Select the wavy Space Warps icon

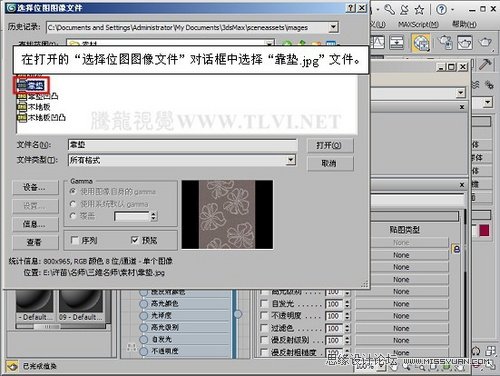tap(476, 85)
